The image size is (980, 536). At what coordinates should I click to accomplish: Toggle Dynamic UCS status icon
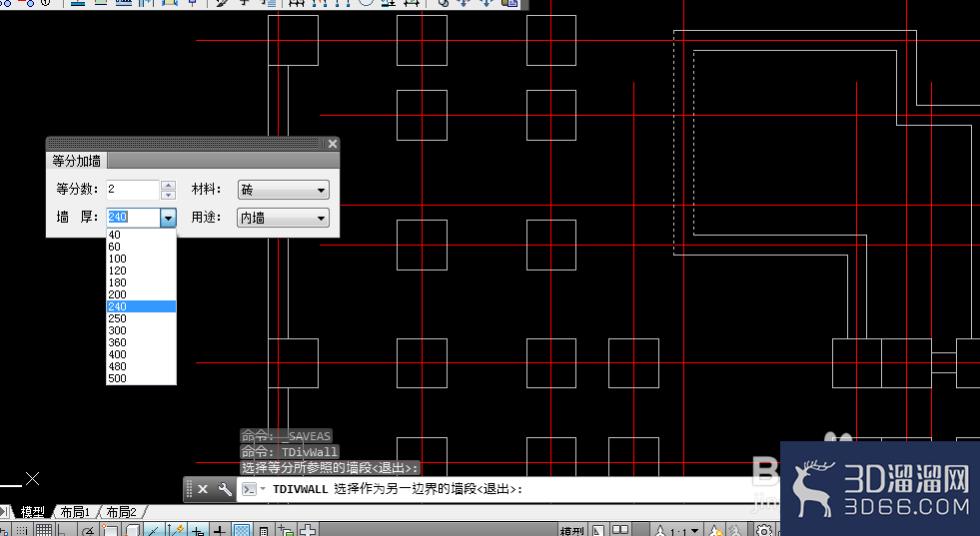click(176, 530)
